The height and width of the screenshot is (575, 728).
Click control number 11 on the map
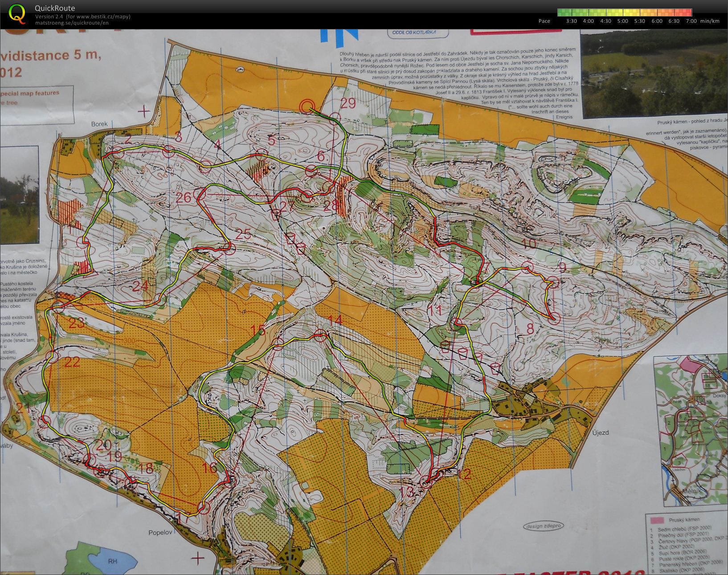pyautogui.click(x=434, y=310)
